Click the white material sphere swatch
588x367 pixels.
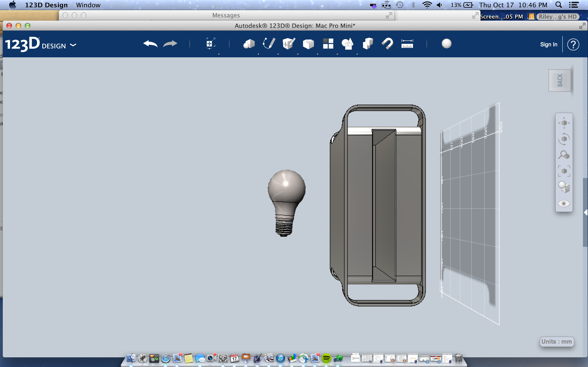tap(446, 44)
